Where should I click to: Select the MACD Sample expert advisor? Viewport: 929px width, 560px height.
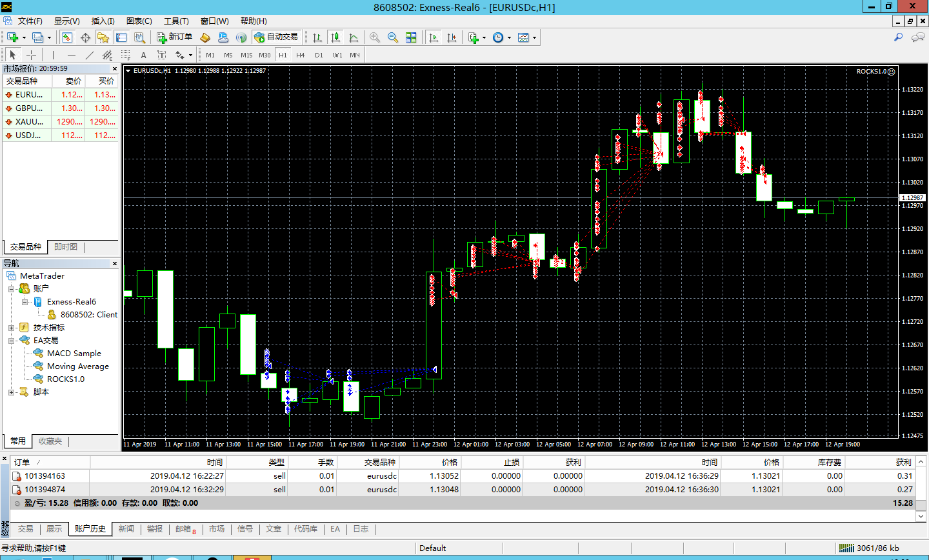(74, 354)
